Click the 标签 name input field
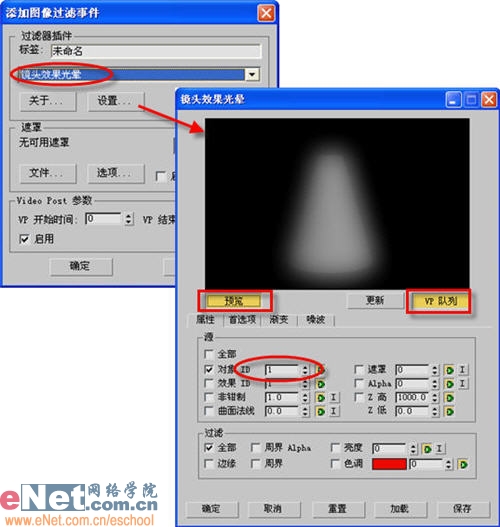 [156, 51]
